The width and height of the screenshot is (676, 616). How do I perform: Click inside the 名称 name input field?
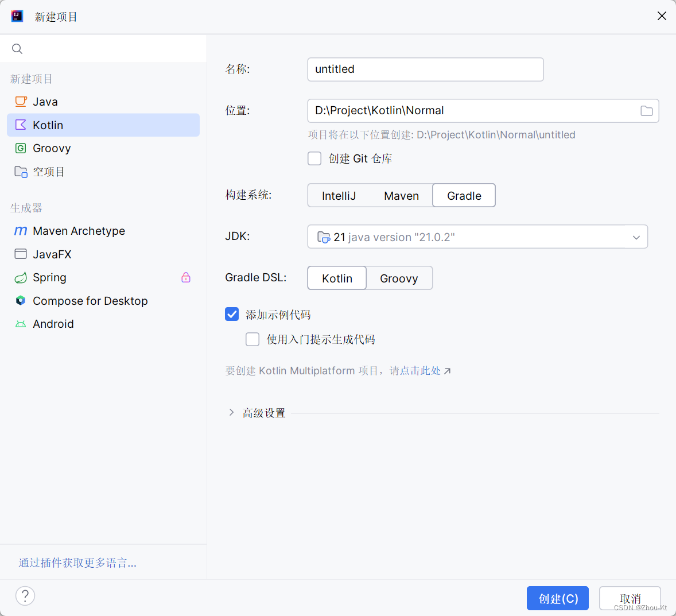[425, 69]
